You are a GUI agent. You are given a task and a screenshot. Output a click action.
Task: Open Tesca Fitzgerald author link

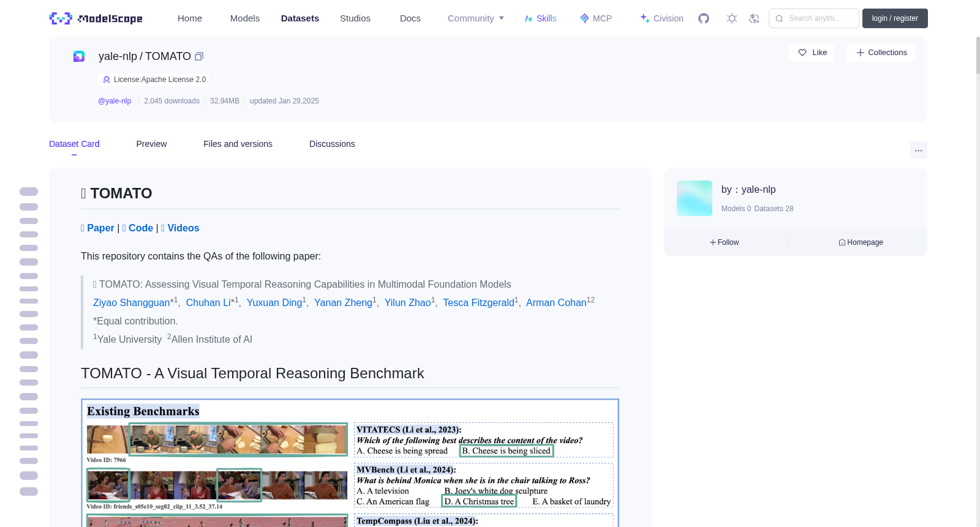[x=478, y=302]
